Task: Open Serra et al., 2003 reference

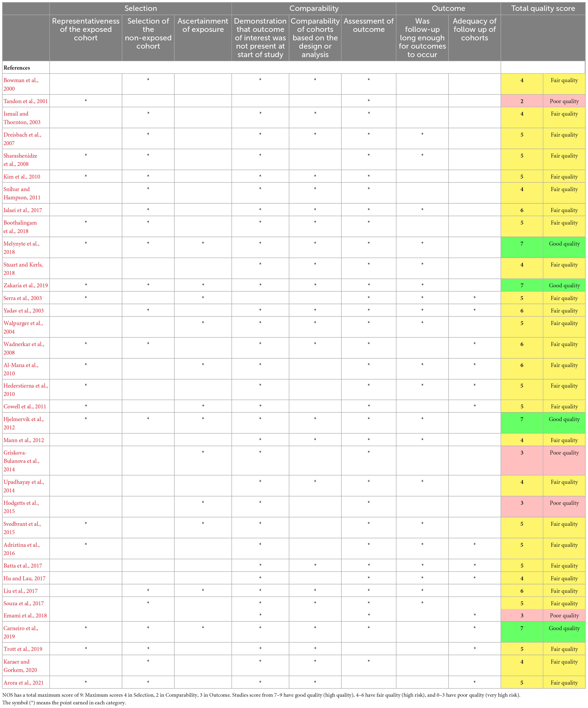Action: coord(23,298)
